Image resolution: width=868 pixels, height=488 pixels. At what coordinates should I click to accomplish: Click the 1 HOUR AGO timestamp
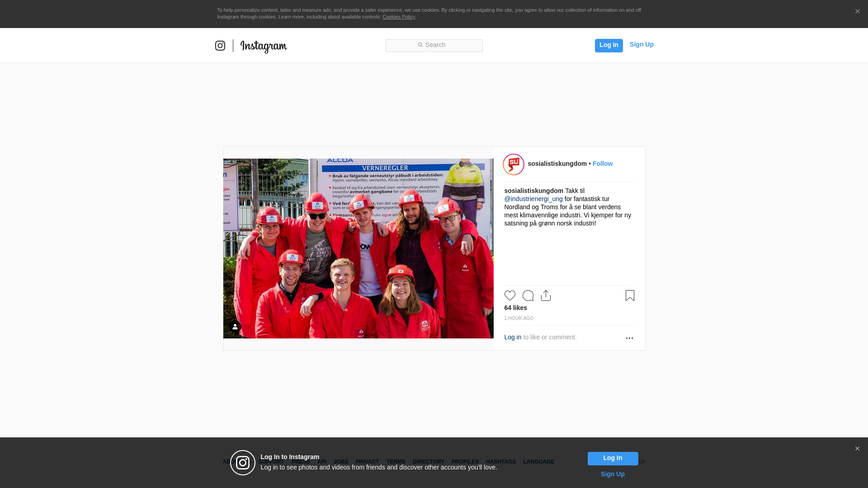[519, 319]
